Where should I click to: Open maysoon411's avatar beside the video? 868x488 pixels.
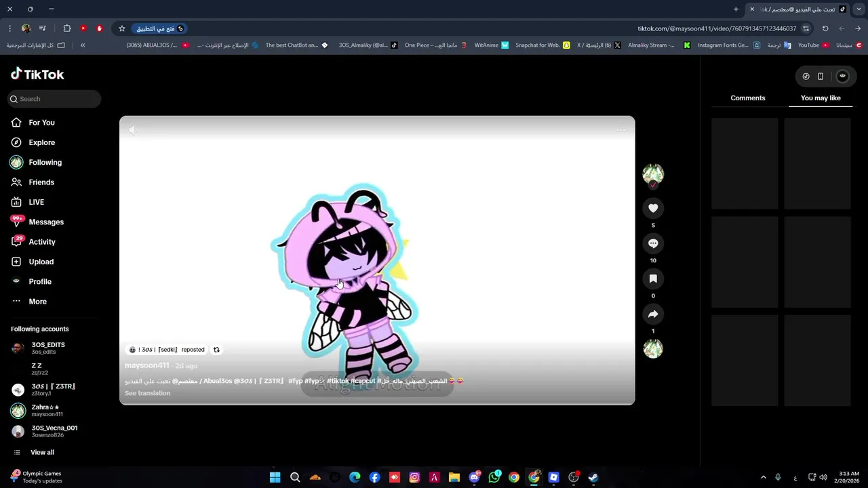pyautogui.click(x=653, y=174)
